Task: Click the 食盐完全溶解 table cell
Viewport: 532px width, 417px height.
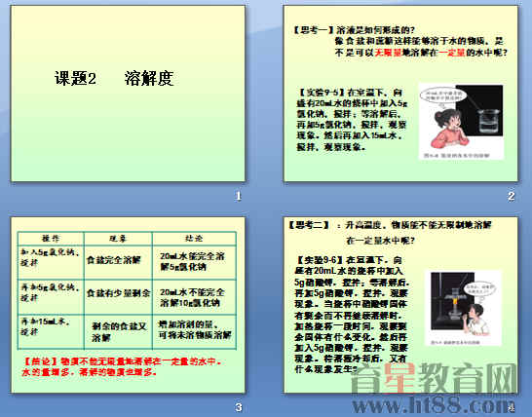Action: 118,262
